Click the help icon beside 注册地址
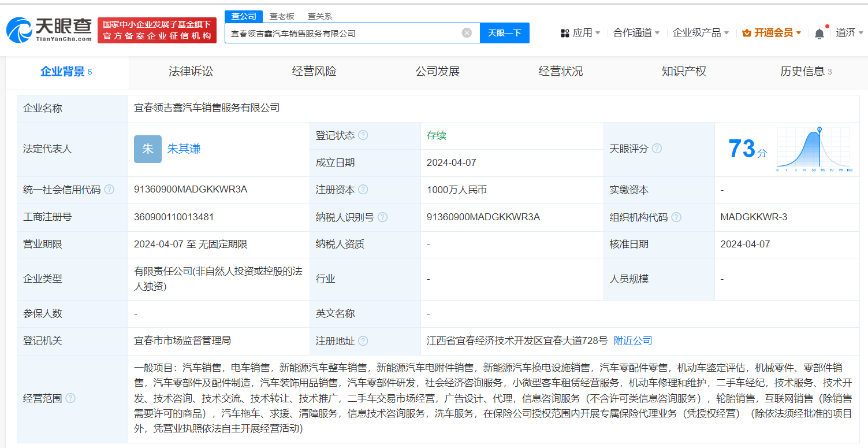This screenshot has width=868, height=448. [x=363, y=341]
